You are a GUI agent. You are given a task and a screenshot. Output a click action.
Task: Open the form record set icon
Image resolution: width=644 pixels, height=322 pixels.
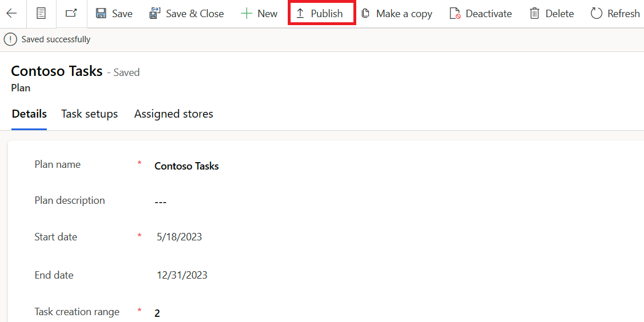click(x=41, y=14)
